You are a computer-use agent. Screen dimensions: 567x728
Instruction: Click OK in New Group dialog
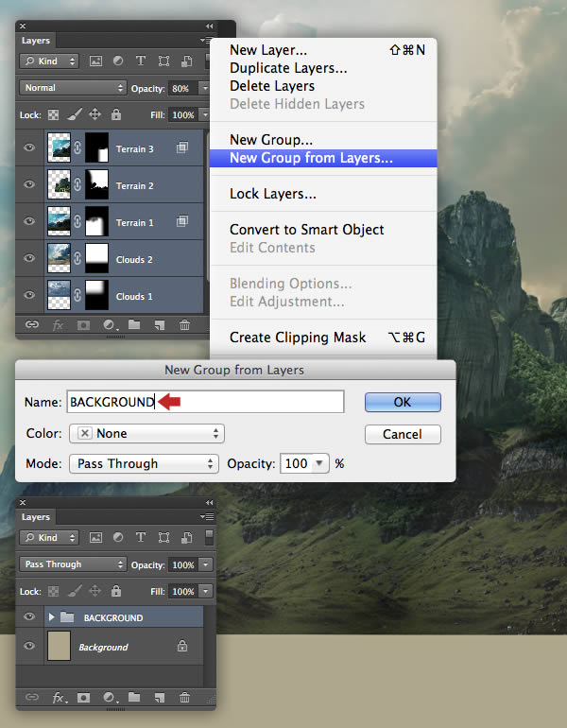pos(403,402)
